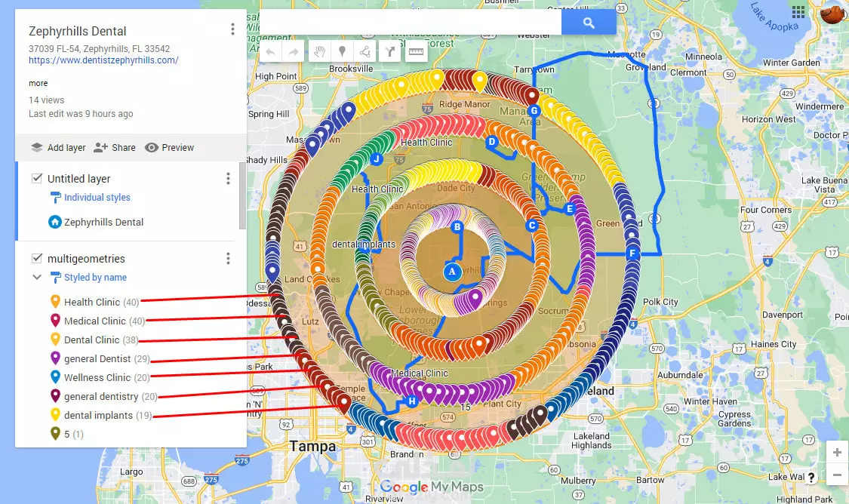This screenshot has width=849, height=504.
Task: Select the Add directions tool
Action: (x=390, y=52)
